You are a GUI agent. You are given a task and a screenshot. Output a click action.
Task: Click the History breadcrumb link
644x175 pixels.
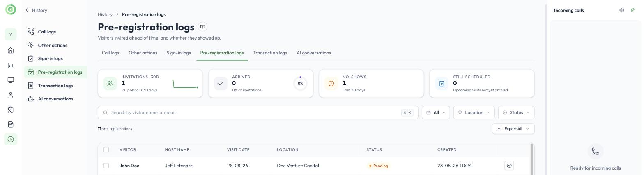coord(105,14)
